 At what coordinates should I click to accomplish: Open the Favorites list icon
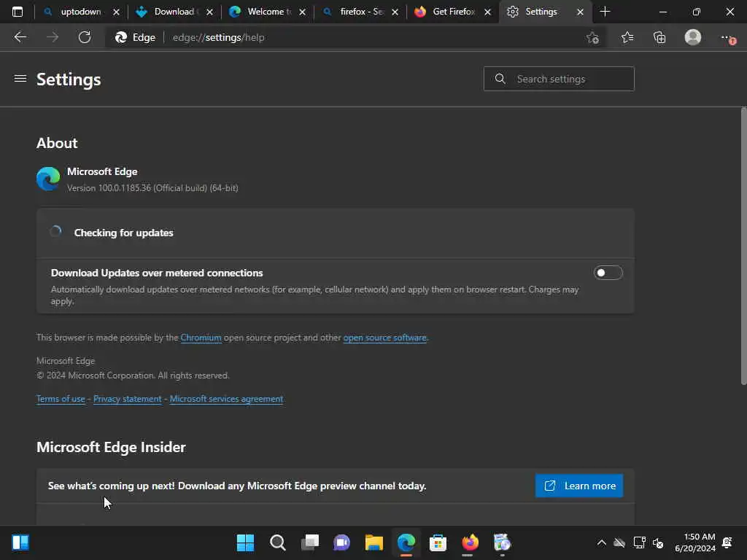tap(627, 37)
